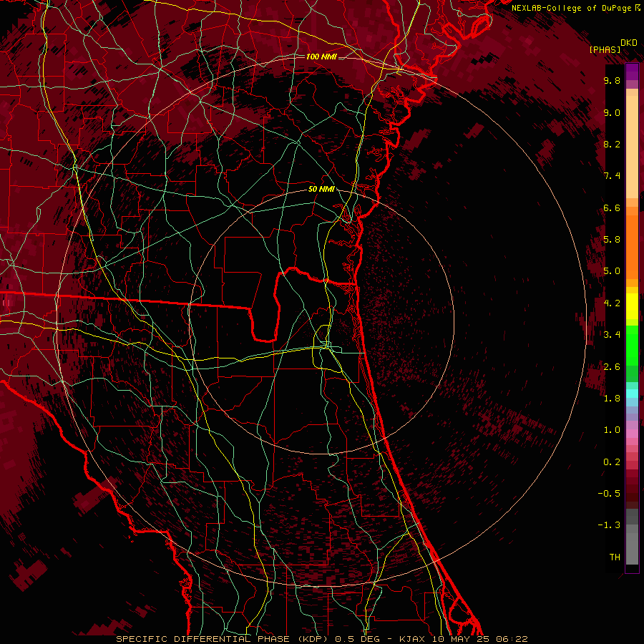Click the [PHAS] label above the color scale
The height and width of the screenshot is (644, 644).
click(x=605, y=49)
